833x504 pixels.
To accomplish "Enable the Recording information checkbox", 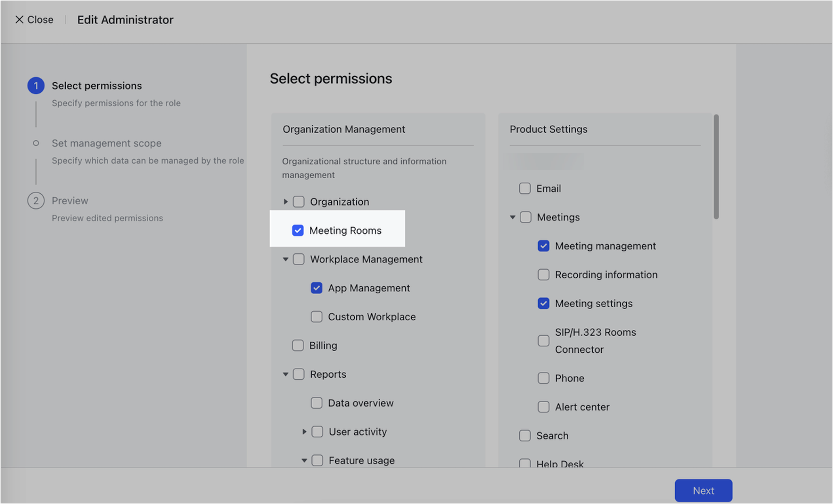I will click(x=543, y=274).
